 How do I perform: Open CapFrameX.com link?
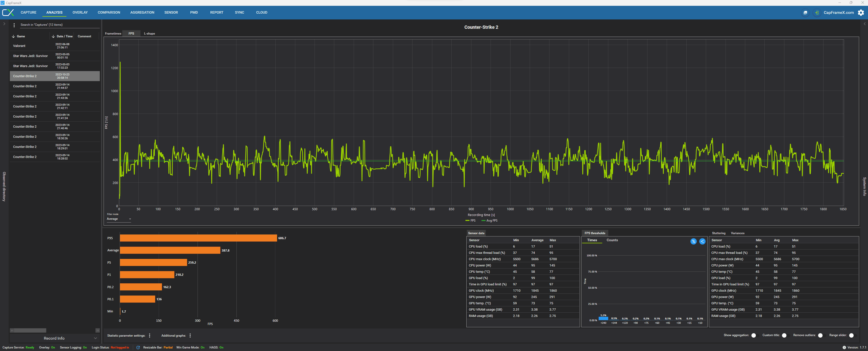pyautogui.click(x=838, y=12)
